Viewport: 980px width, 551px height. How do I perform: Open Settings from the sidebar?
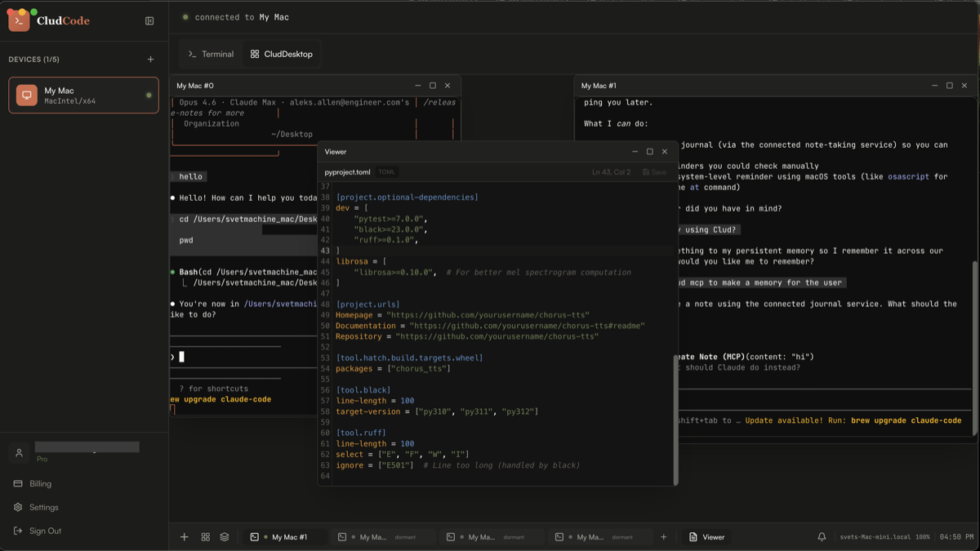(40, 507)
